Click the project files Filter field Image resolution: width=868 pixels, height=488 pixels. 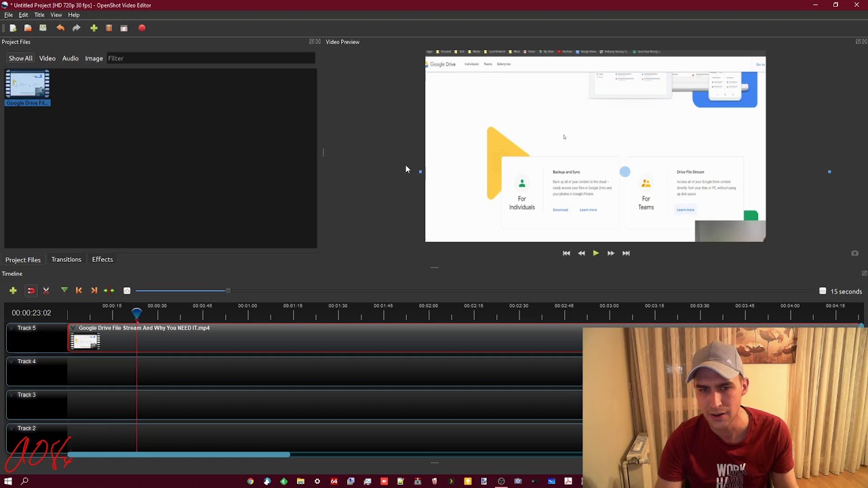tap(210, 58)
